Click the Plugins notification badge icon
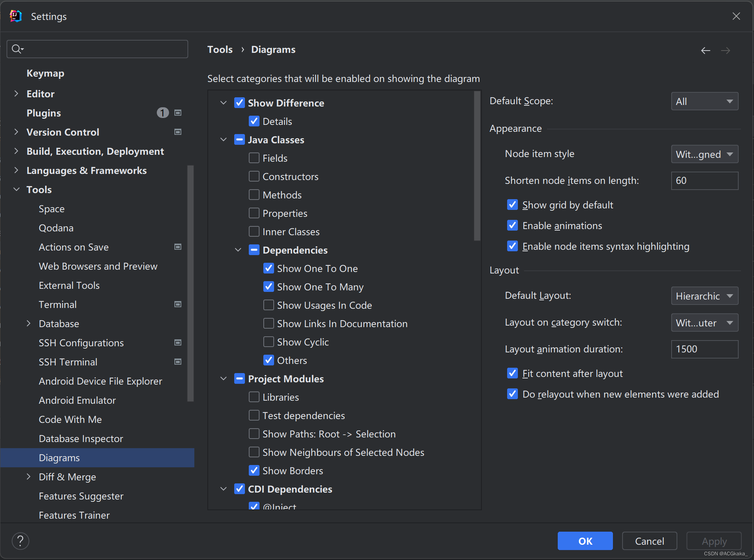Viewport: 754px width, 560px height. click(x=163, y=112)
